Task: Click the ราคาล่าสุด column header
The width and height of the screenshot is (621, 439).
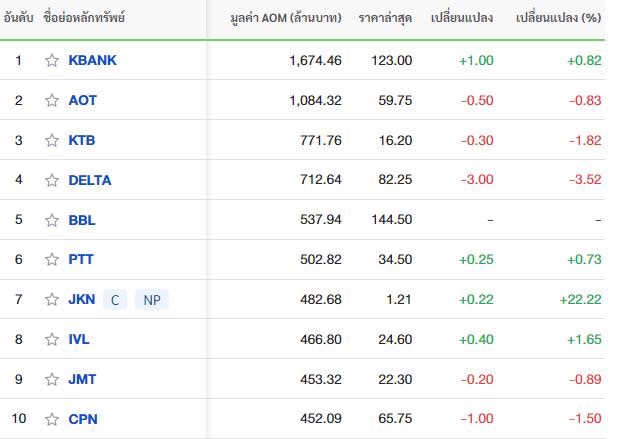Action: coord(385,18)
